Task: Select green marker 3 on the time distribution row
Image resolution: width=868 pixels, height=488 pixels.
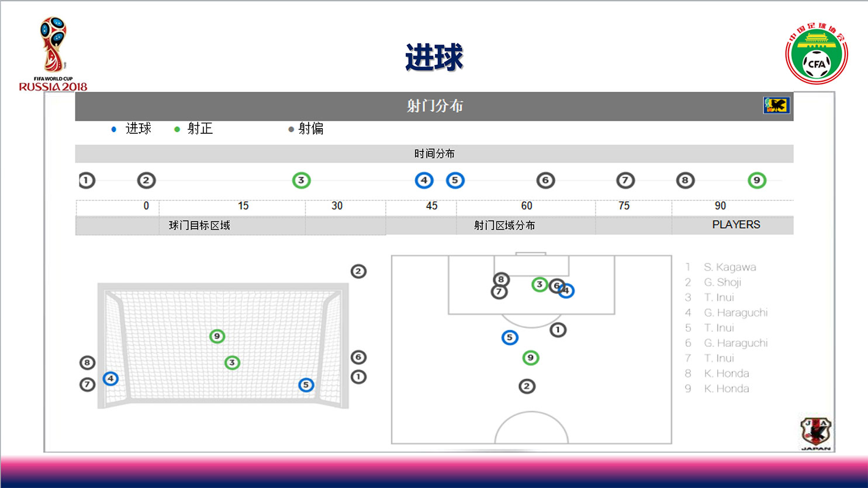Action: click(301, 181)
